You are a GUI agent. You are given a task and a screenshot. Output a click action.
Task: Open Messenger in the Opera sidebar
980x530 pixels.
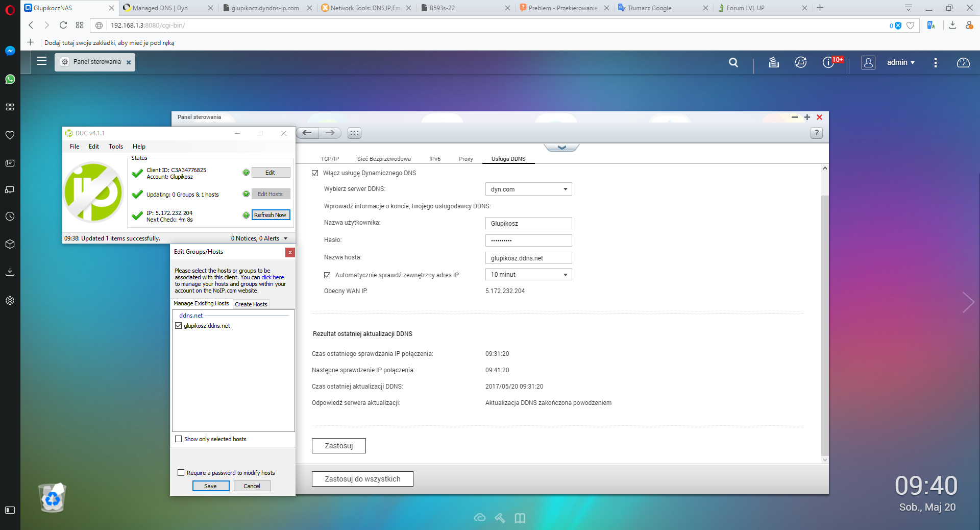pos(10,51)
